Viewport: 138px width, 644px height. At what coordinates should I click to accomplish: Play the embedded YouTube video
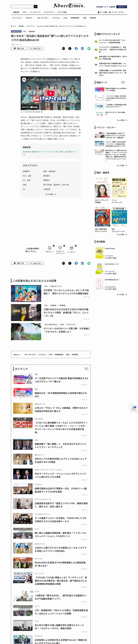click(x=51, y=93)
